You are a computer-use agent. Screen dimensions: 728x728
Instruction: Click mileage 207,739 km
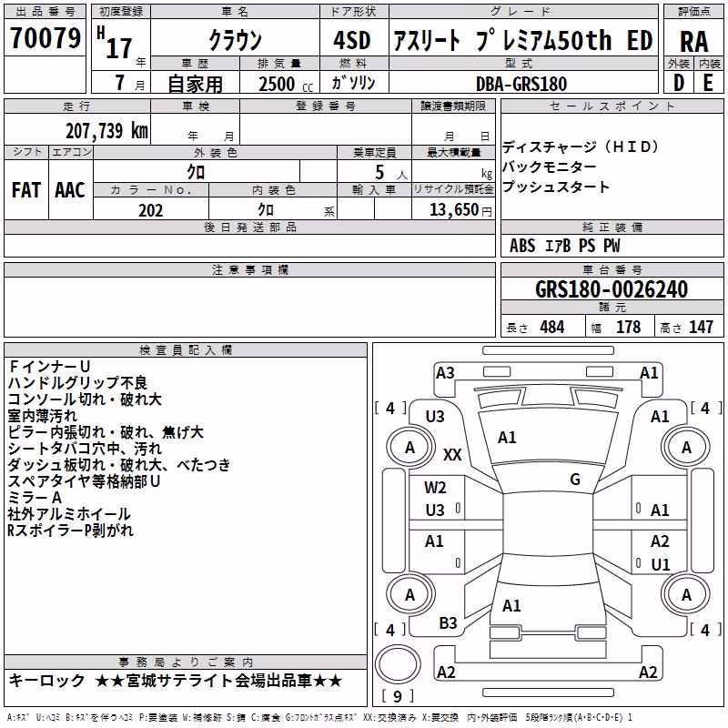[x=106, y=131]
